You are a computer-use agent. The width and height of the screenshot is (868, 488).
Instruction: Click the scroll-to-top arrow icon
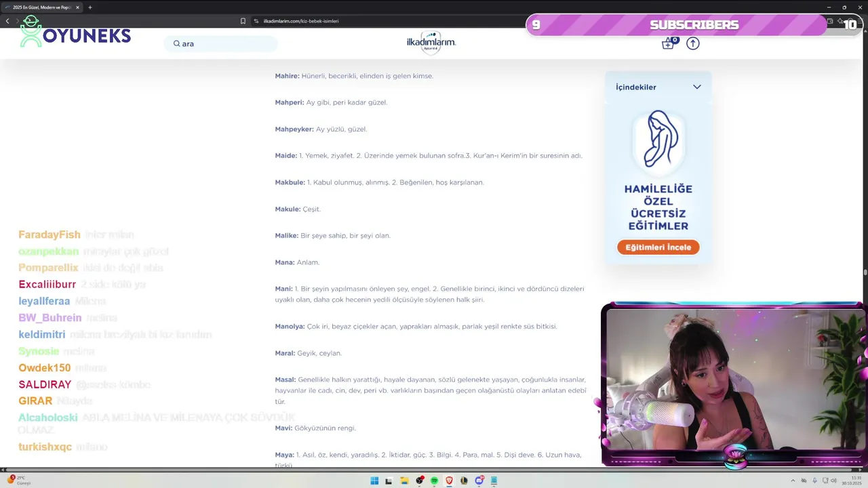pos(692,43)
